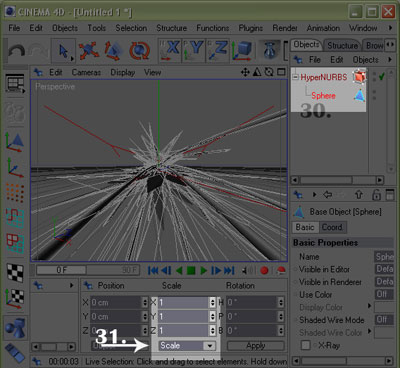Image resolution: width=400 pixels, height=368 pixels.
Task: Switch to the Structure manager tab
Action: 342,45
